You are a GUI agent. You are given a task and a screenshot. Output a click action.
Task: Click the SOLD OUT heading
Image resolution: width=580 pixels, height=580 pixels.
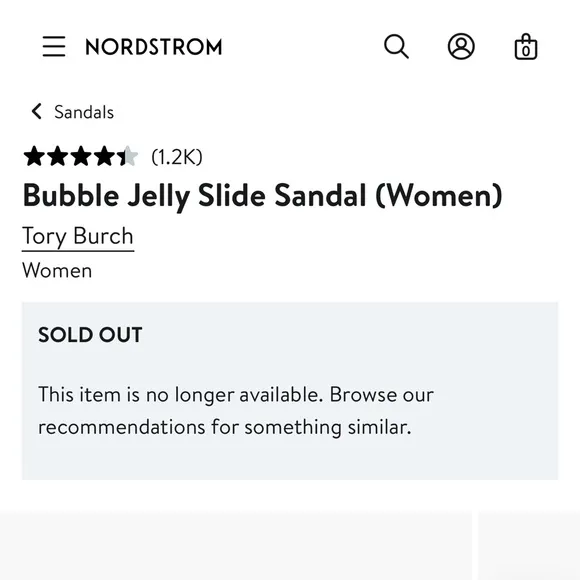[x=90, y=335]
